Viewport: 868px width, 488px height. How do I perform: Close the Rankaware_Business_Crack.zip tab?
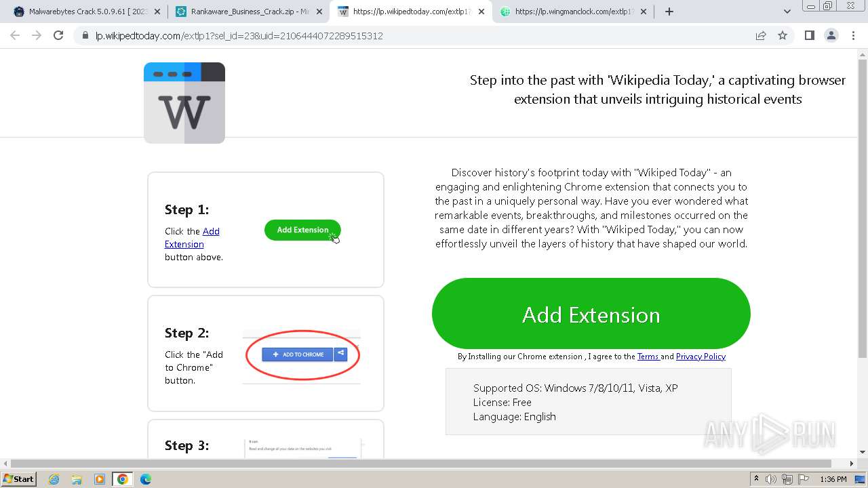(x=319, y=12)
